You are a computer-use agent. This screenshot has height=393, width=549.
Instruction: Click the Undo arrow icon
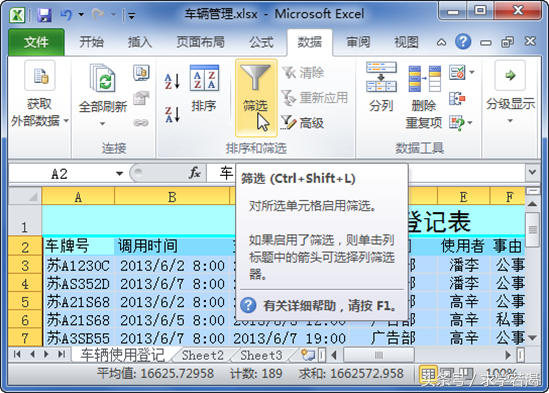[x=66, y=14]
